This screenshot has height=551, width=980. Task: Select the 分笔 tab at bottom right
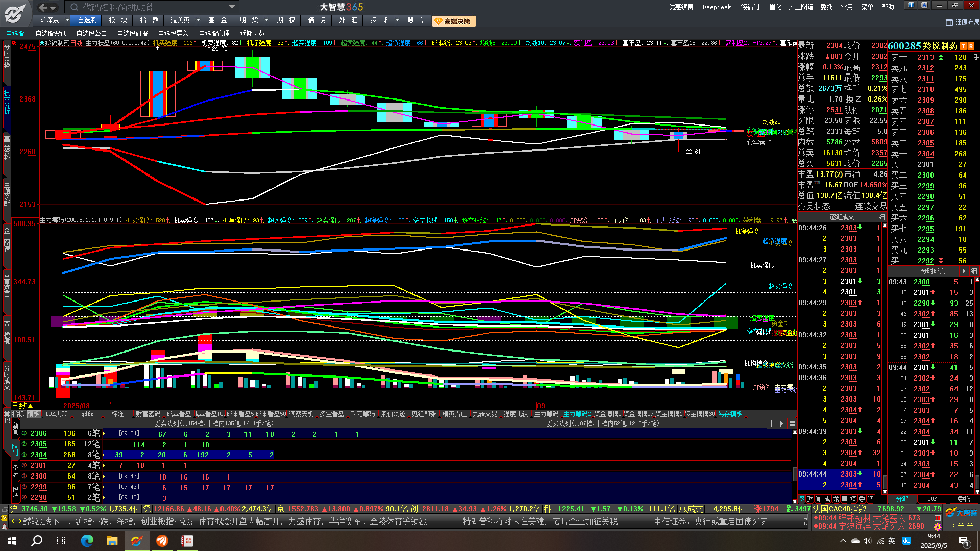(902, 499)
